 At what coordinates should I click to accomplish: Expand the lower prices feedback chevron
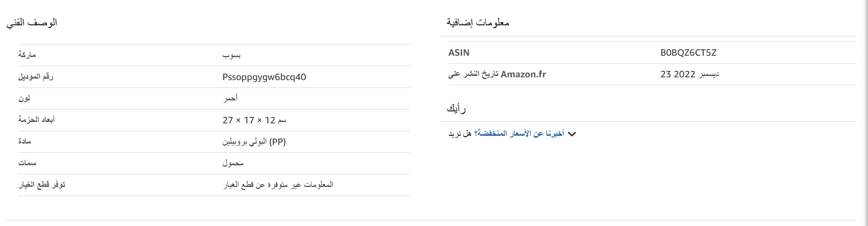(x=572, y=134)
